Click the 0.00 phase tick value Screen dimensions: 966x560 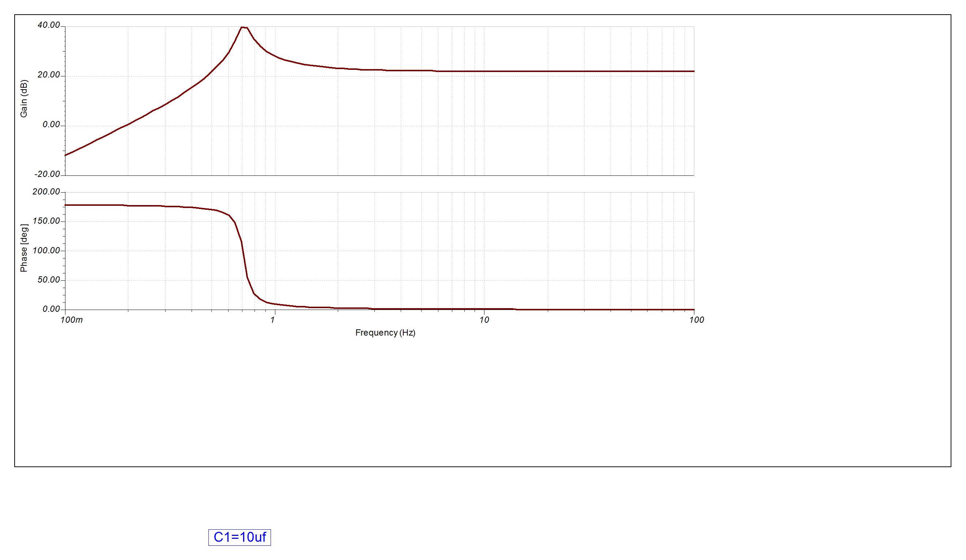(51, 309)
